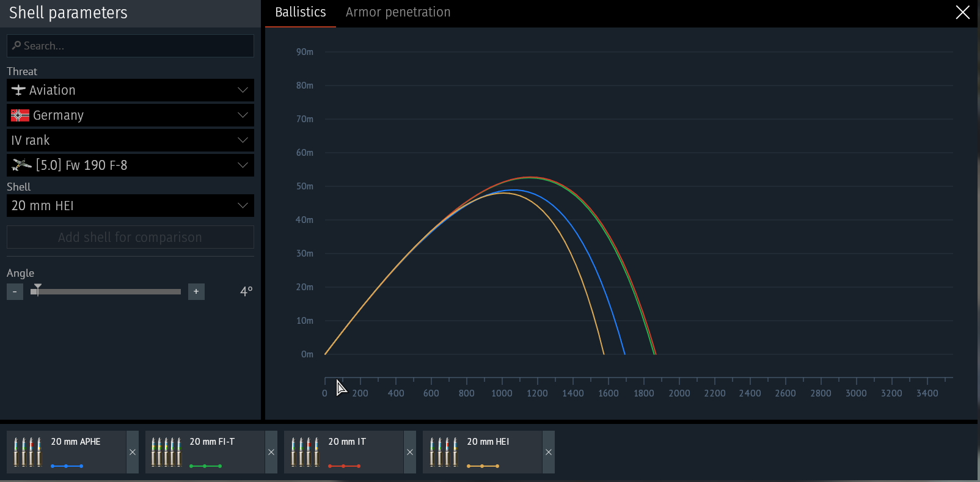Increase the angle with the plus button

coord(196,292)
